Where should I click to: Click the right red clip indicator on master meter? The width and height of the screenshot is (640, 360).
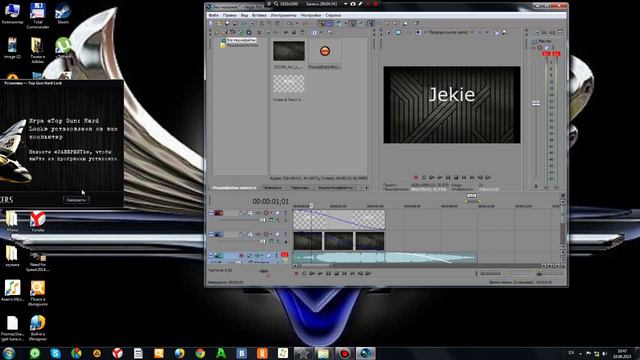click(556, 53)
